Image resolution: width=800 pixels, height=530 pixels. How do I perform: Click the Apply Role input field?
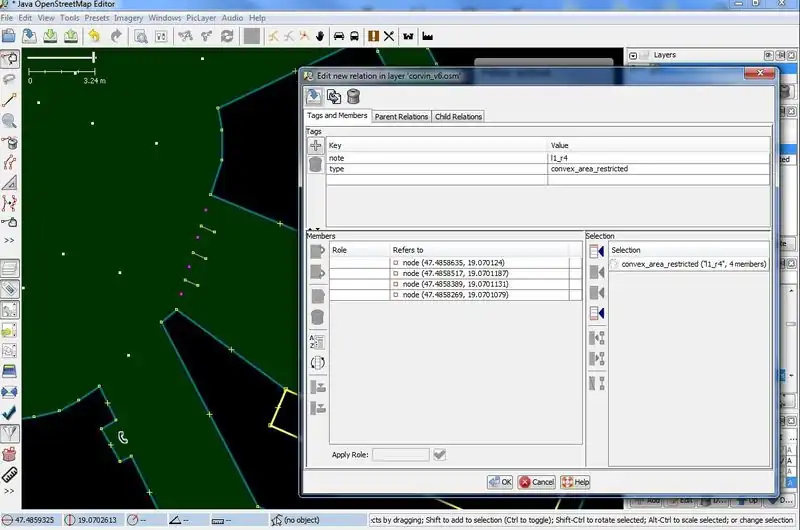pos(400,455)
